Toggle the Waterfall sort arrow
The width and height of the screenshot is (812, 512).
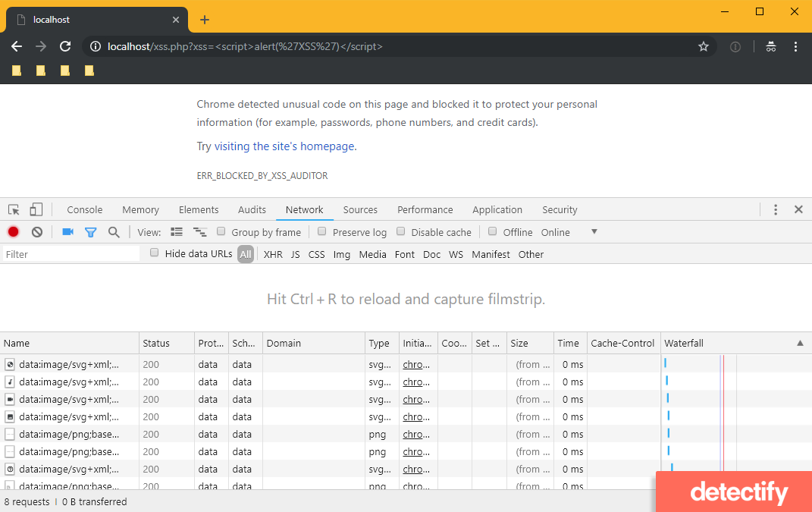coord(800,343)
